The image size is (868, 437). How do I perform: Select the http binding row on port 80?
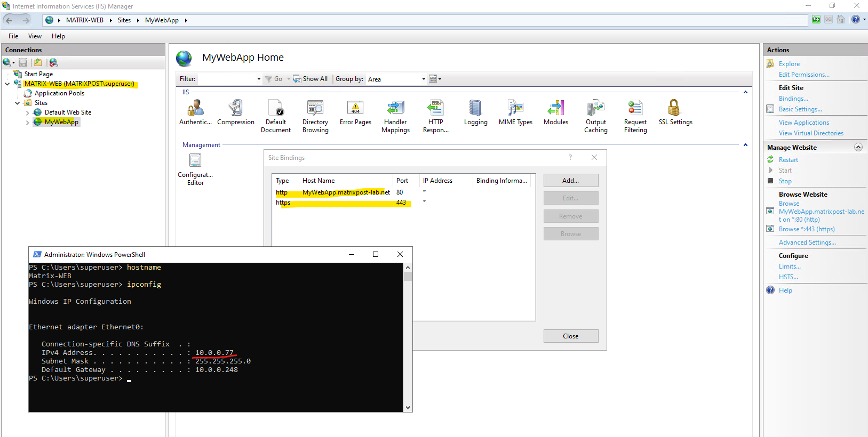tap(403, 192)
